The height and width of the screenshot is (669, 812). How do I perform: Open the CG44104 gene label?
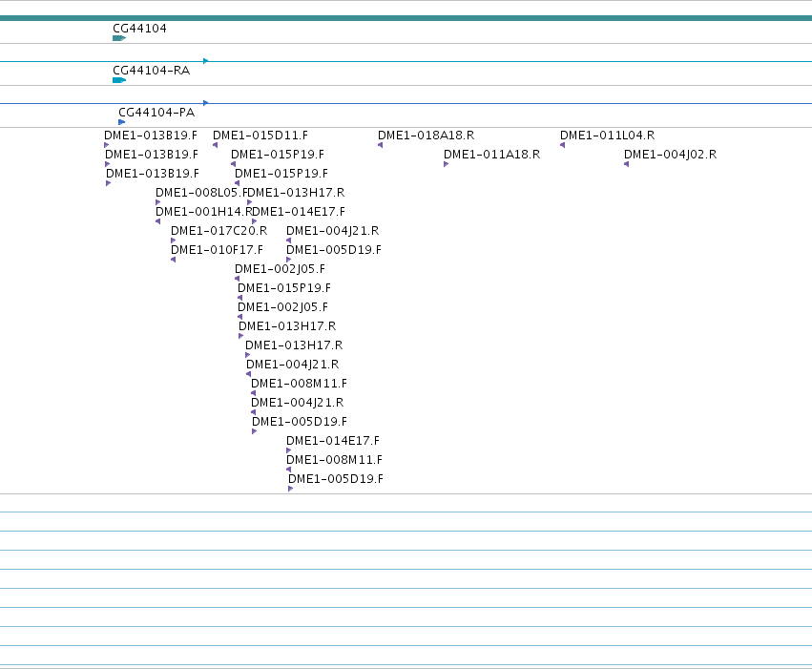[140, 29]
